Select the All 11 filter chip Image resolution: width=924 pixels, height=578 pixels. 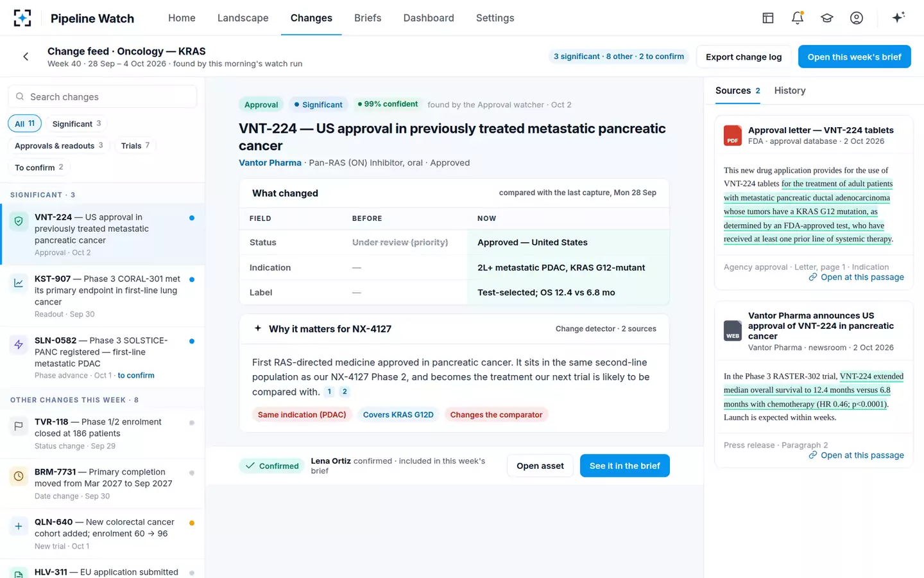[x=25, y=123]
